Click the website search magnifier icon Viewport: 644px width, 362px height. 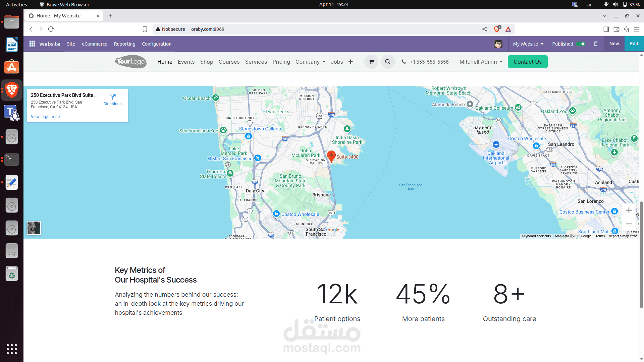[x=388, y=62]
